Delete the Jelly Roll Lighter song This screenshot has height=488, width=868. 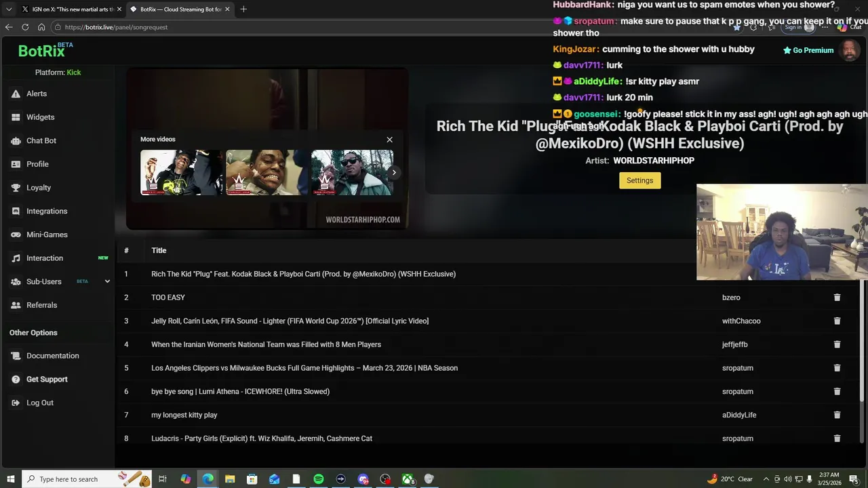pos(837,321)
